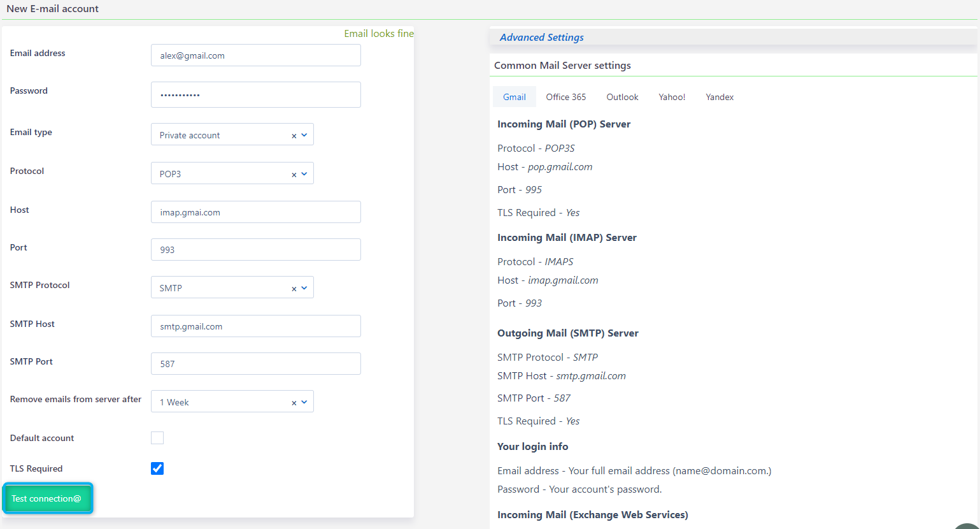Open the Remove emails from server after dropdown arrow

304,402
